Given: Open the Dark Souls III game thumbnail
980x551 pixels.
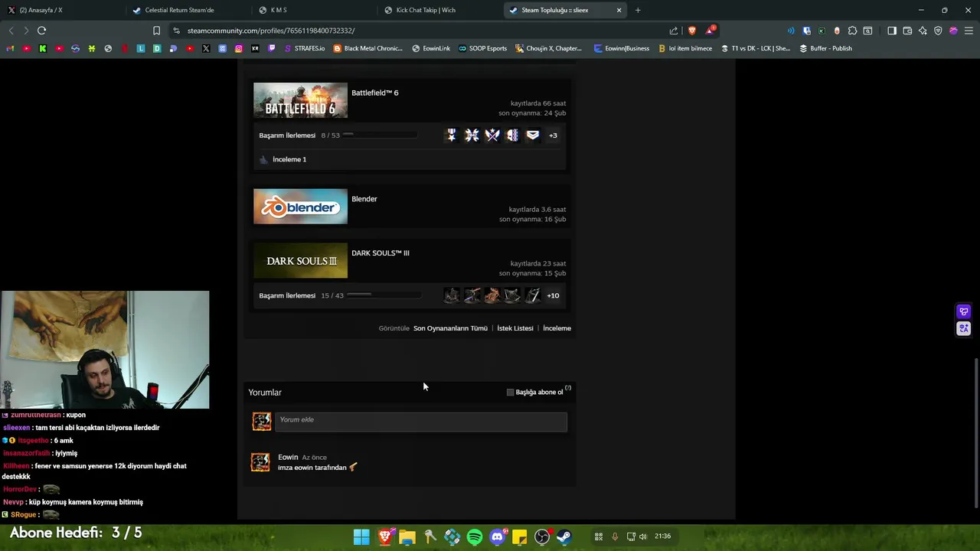Looking at the screenshot, I should 300,261.
